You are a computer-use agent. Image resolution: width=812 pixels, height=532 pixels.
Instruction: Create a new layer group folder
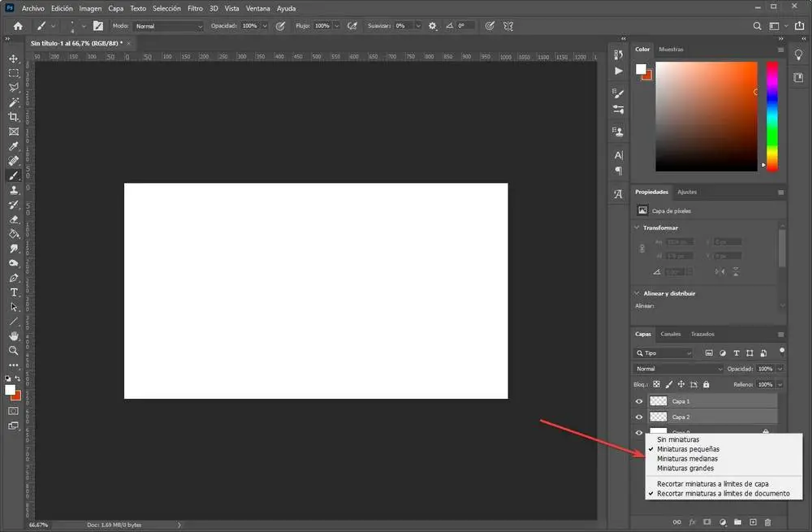pyautogui.click(x=737, y=521)
